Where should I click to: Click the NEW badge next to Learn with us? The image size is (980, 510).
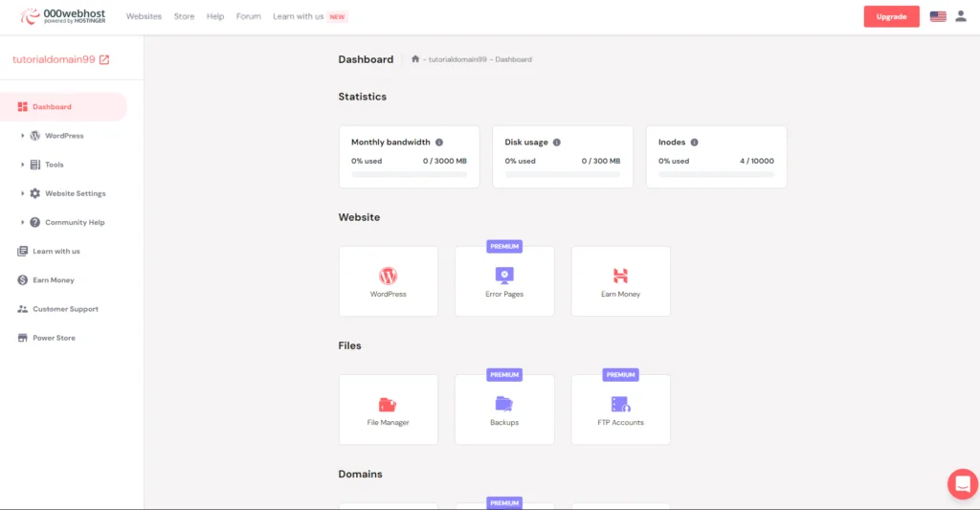pos(338,17)
